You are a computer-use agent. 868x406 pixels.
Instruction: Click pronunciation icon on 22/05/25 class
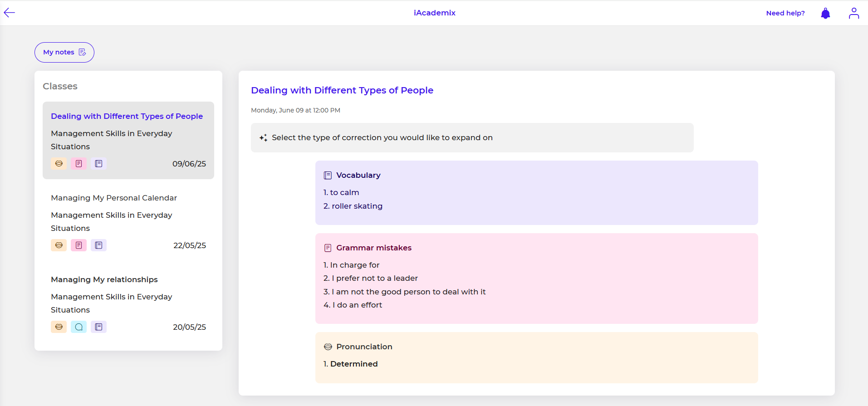[59, 245]
